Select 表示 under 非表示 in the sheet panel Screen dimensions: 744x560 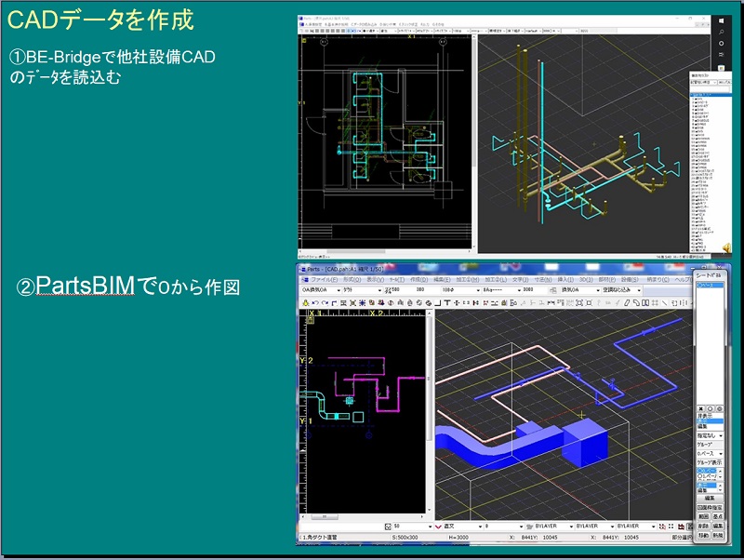pyautogui.click(x=710, y=421)
